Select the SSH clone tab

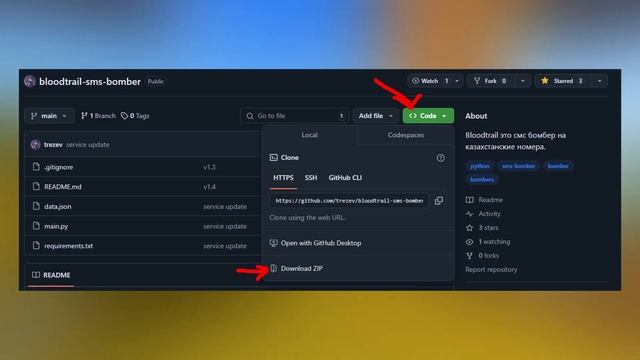click(x=311, y=178)
